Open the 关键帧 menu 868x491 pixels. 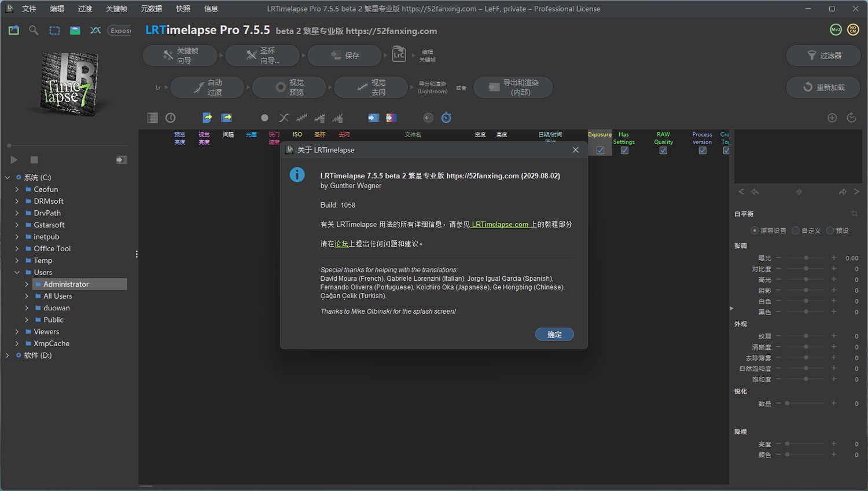116,9
